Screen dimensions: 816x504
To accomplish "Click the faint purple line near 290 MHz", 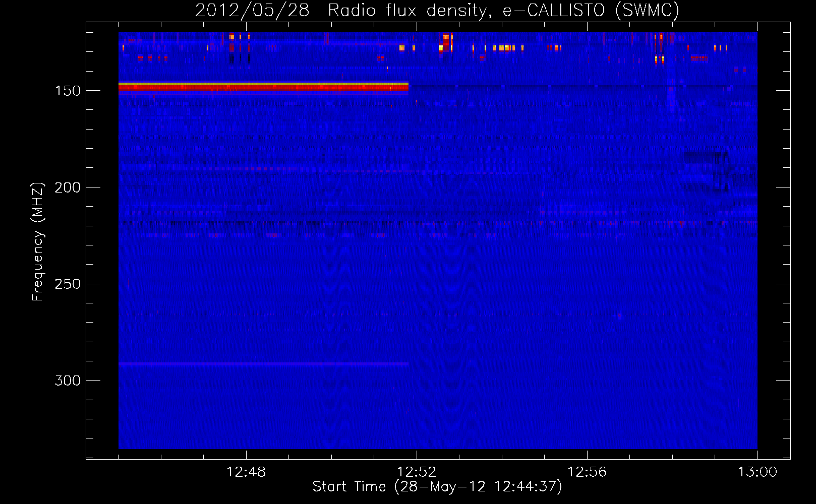I will [263, 363].
